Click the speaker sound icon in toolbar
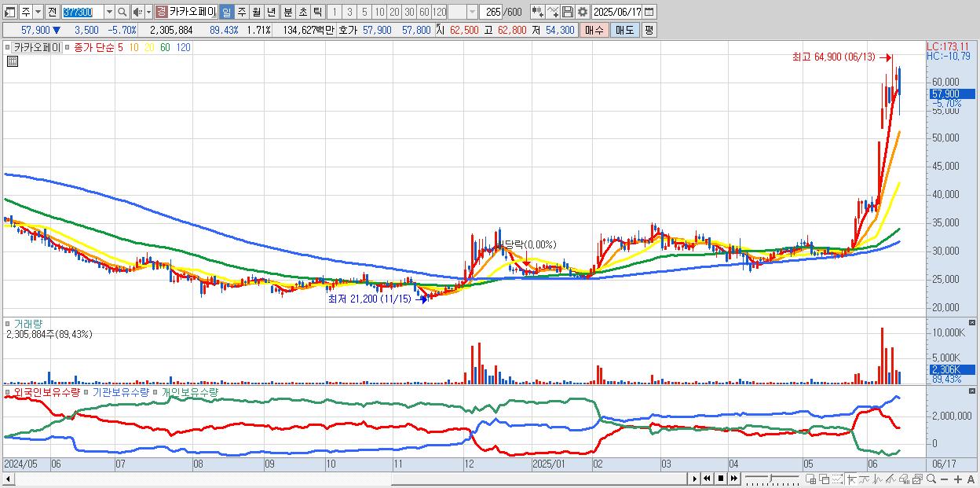 point(137,12)
